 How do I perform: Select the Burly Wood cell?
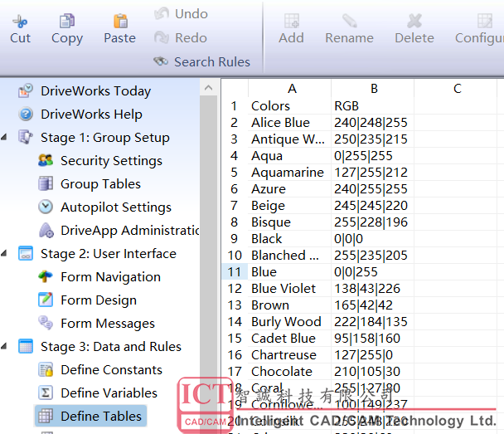289,322
